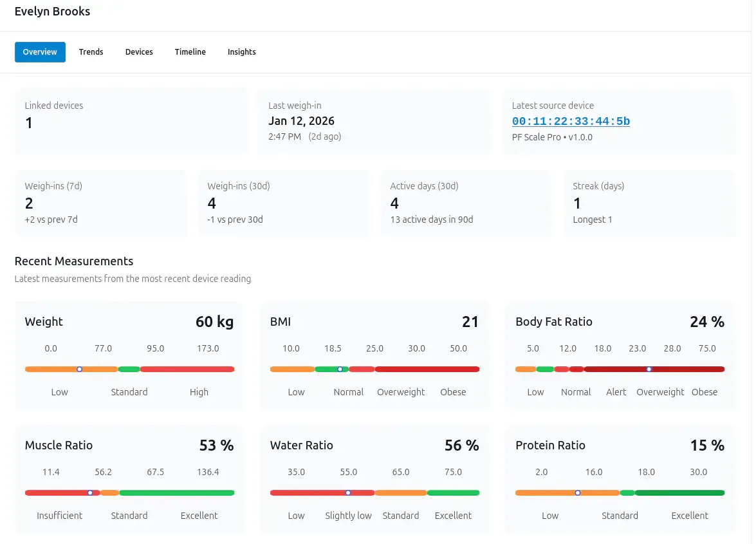The width and height of the screenshot is (756, 544).
Task: Click the Weigh-ins (7d) stat card
Action: pos(100,203)
